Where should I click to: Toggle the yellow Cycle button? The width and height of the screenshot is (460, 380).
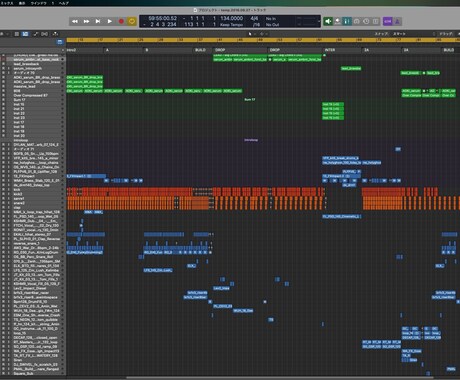coord(132,21)
